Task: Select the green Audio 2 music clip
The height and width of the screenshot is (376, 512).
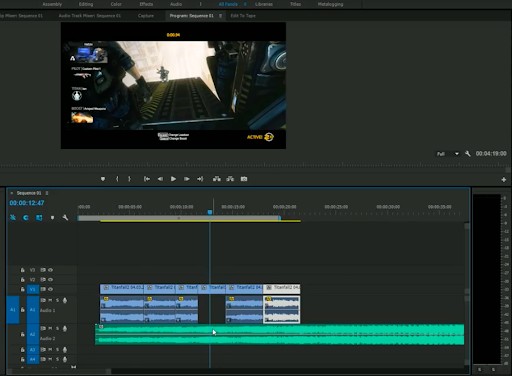Action: tap(280, 334)
